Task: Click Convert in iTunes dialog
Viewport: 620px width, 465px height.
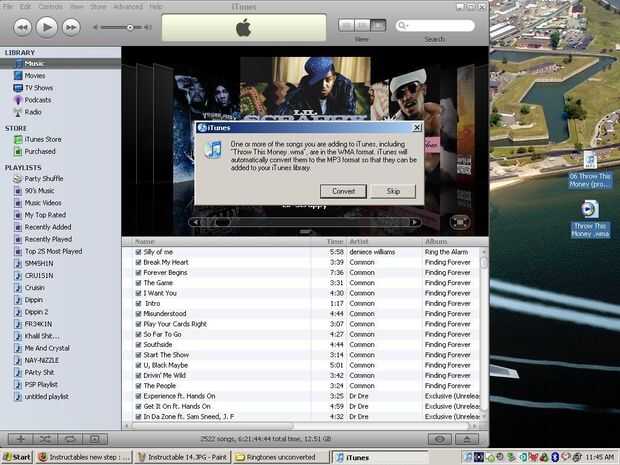Action: (x=343, y=191)
